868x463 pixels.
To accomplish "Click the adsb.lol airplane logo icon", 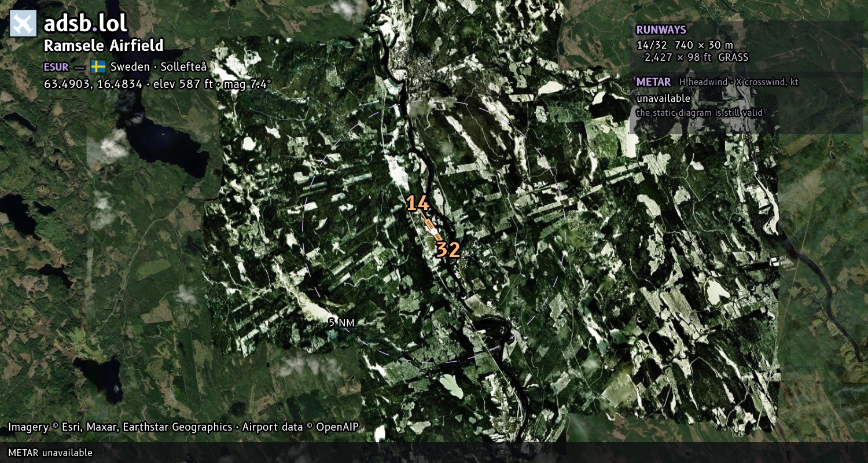I will click(x=23, y=24).
